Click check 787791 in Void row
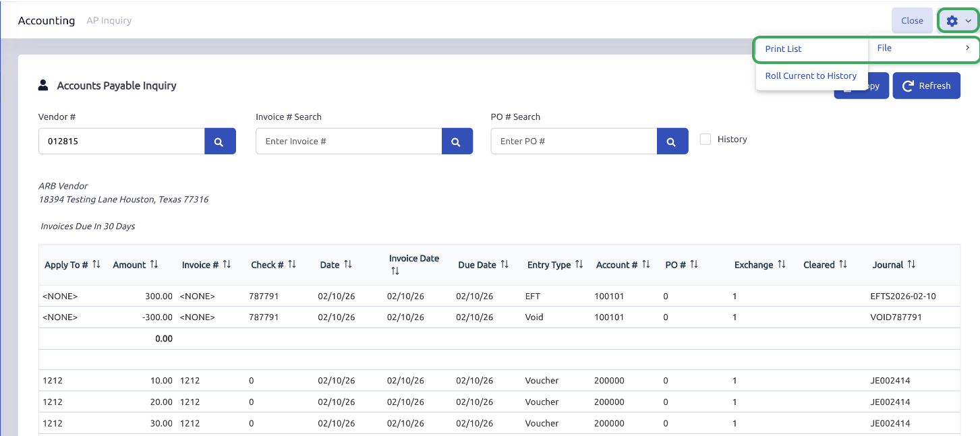 click(264, 317)
